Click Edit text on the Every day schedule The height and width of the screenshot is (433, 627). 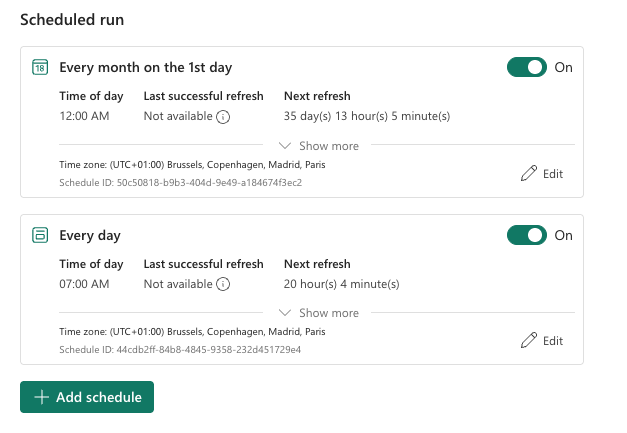553,341
